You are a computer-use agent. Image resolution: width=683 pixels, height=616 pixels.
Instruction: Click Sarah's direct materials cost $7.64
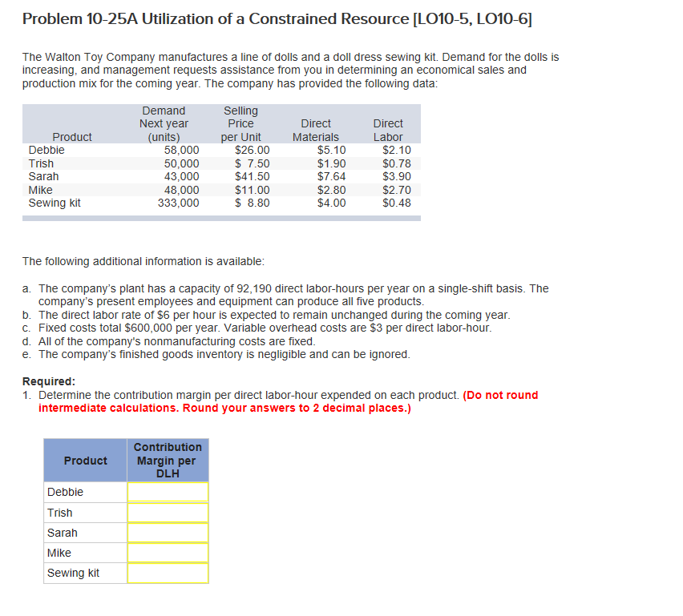click(319, 176)
